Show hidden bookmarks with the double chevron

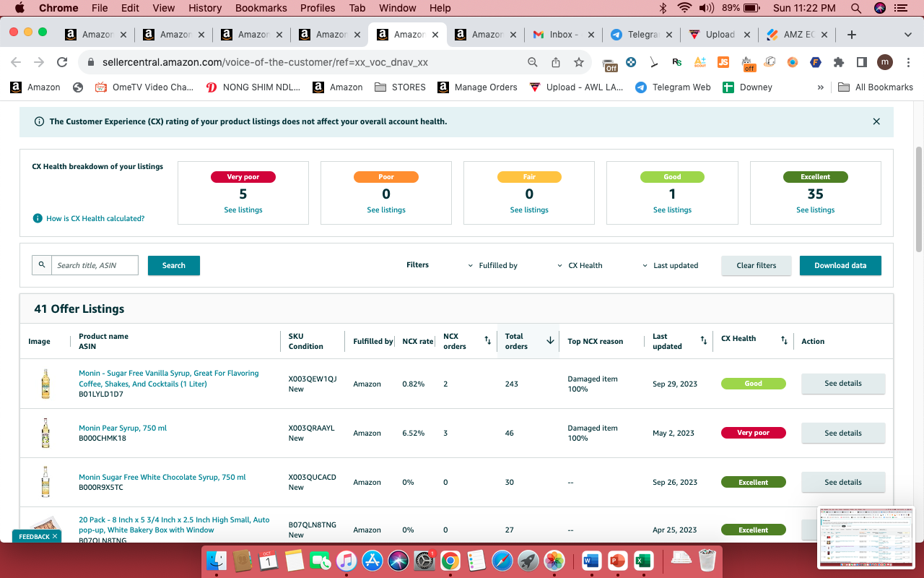tap(821, 87)
